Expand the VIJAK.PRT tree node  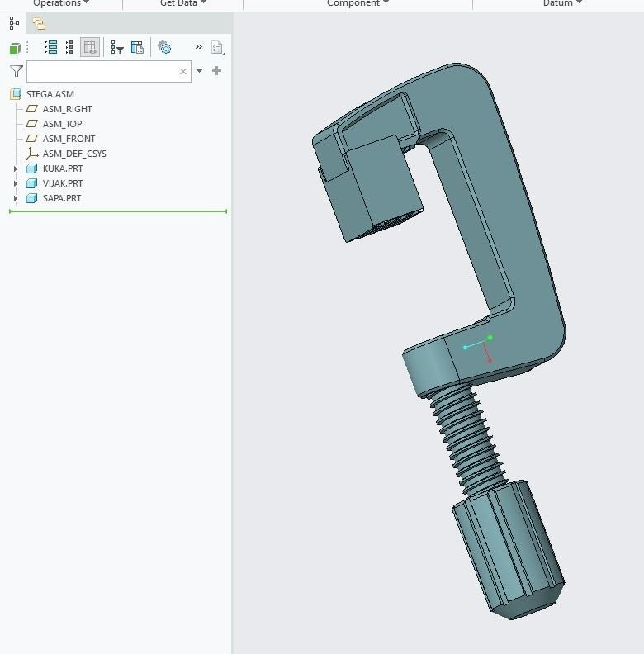point(16,183)
